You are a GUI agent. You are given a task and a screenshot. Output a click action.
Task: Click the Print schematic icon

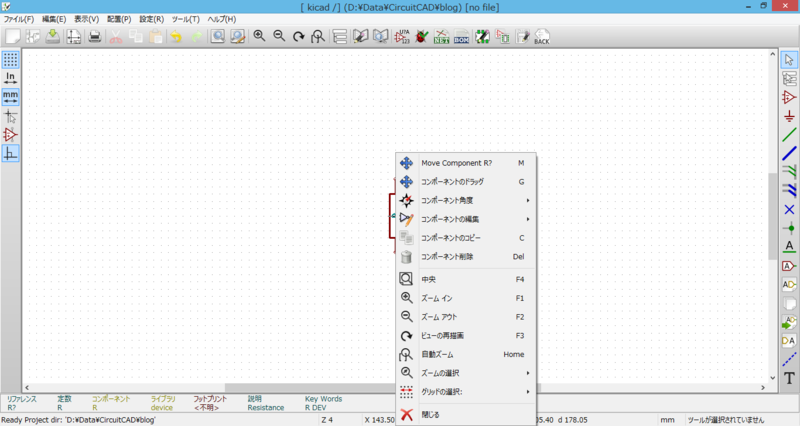(95, 37)
